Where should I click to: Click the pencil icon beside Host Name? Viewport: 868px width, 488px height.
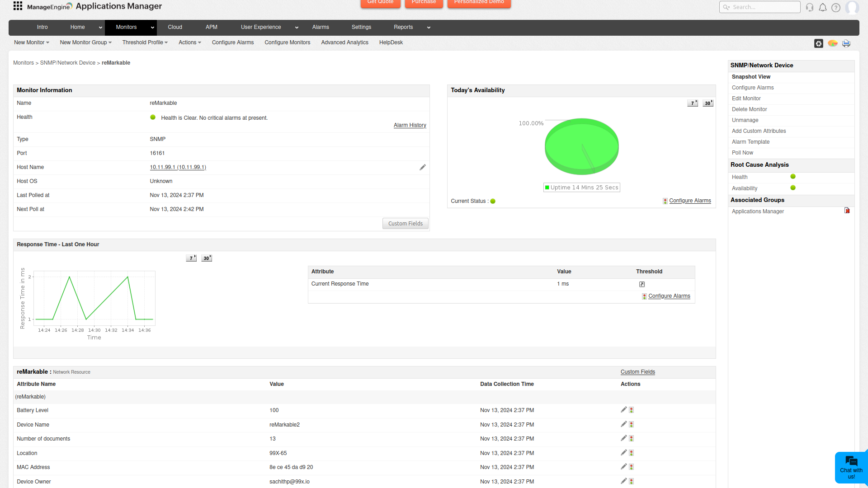click(x=422, y=168)
